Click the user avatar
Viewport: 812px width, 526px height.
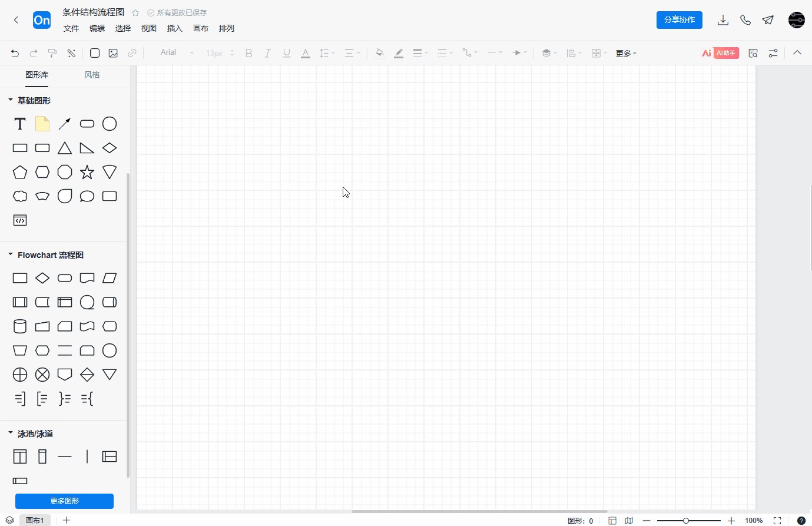tap(796, 20)
